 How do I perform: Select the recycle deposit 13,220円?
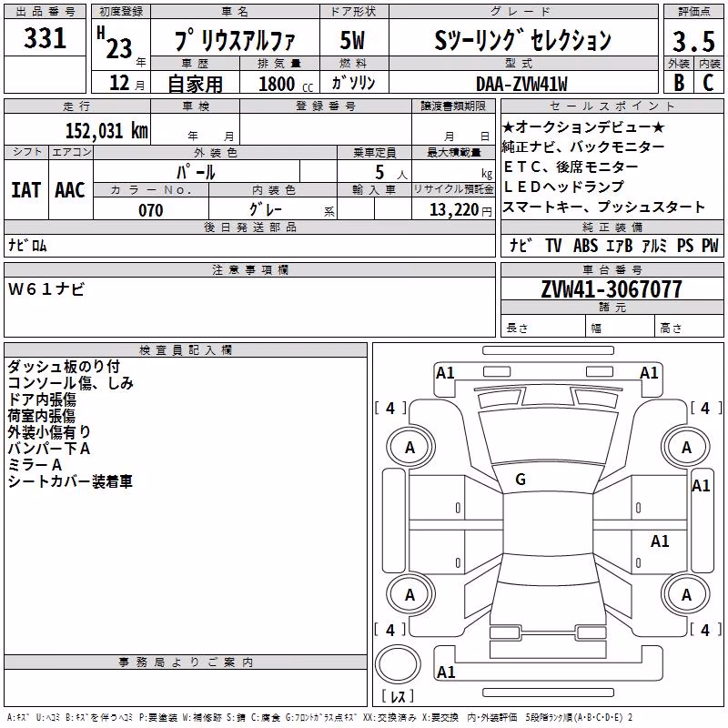point(460,210)
